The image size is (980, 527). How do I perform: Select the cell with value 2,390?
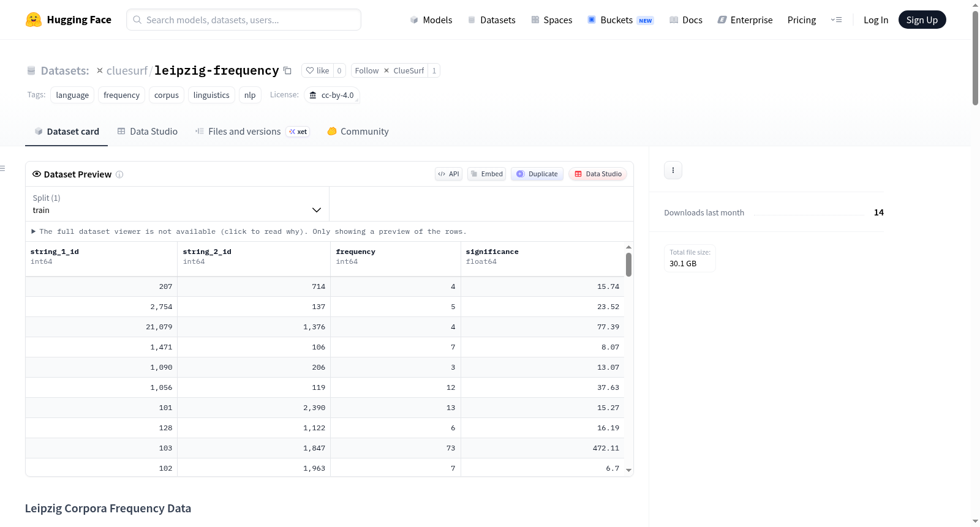(254, 408)
